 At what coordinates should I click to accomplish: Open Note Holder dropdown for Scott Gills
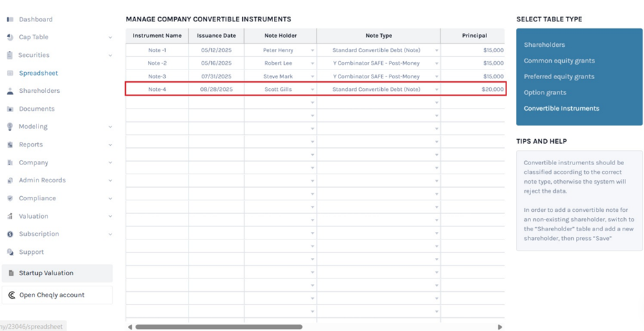click(x=312, y=89)
